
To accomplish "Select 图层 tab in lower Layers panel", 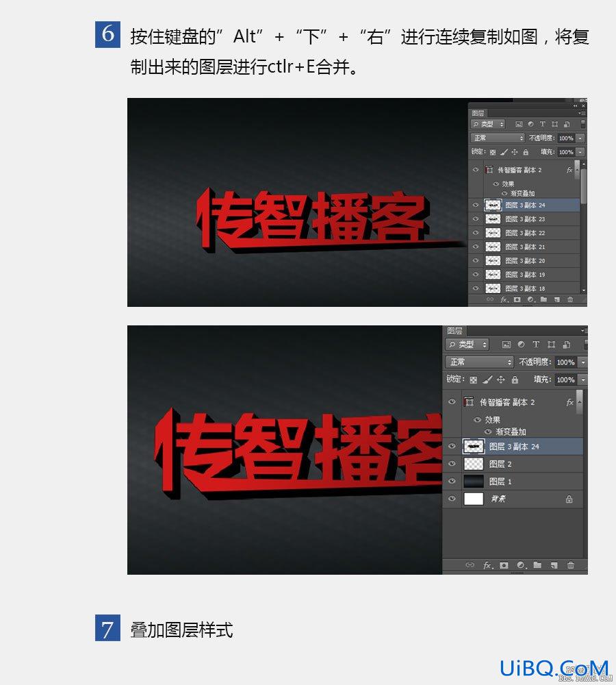I will point(454,331).
